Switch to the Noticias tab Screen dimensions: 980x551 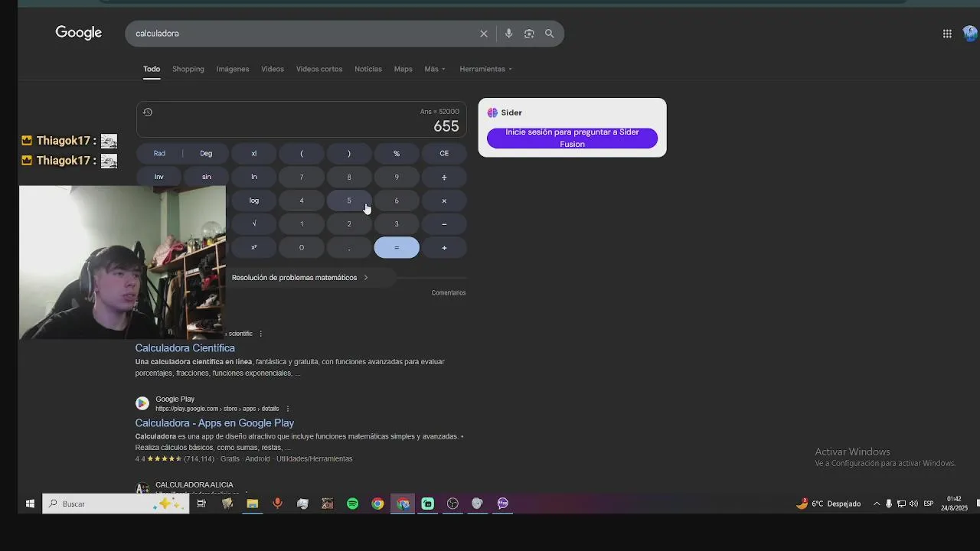tap(368, 69)
